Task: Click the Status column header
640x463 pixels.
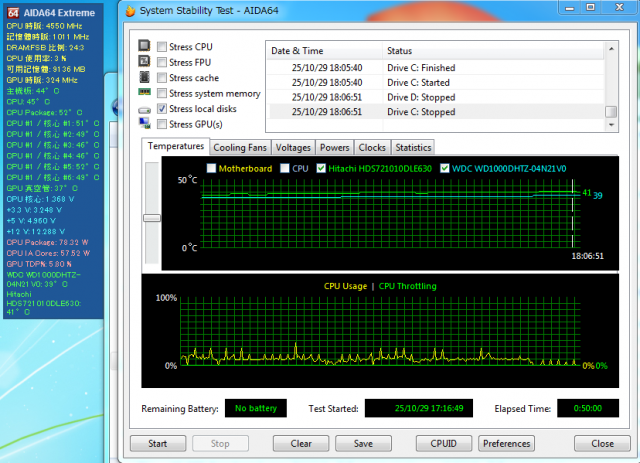Action: (x=493, y=51)
